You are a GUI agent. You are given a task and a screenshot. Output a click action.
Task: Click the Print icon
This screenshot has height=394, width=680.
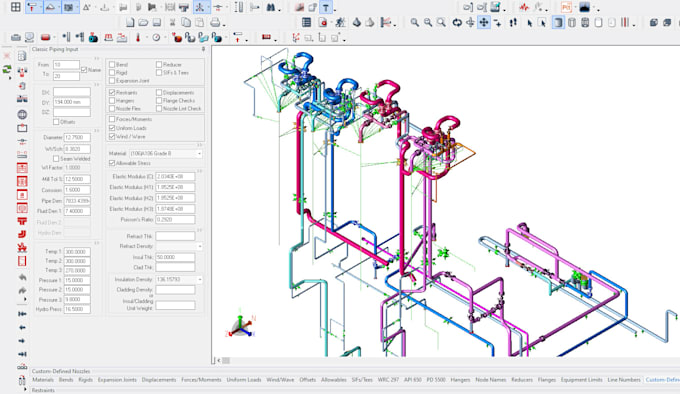click(x=215, y=23)
